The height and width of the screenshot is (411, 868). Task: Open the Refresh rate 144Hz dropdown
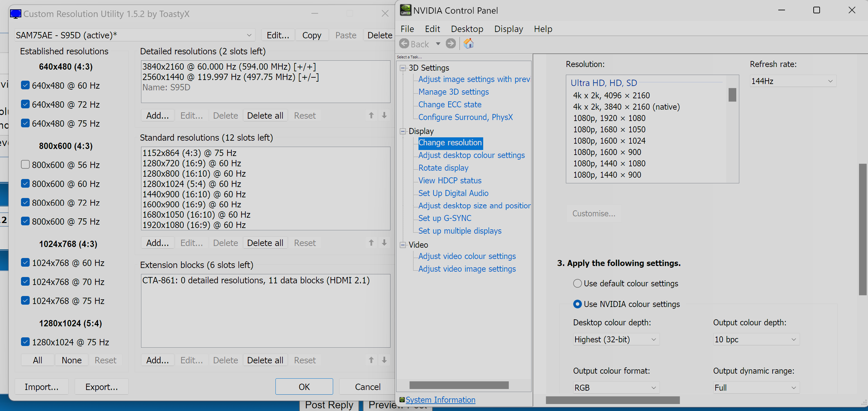point(793,81)
